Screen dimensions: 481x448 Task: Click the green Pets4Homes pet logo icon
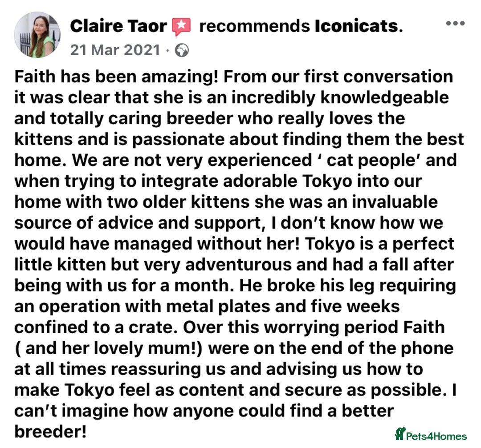point(400,434)
